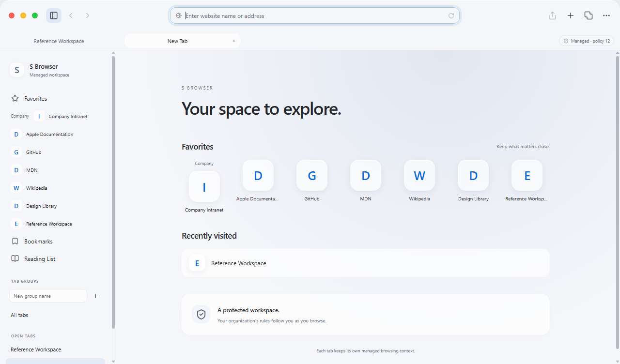Click 'Keep what matters close.' text

pyautogui.click(x=523, y=147)
